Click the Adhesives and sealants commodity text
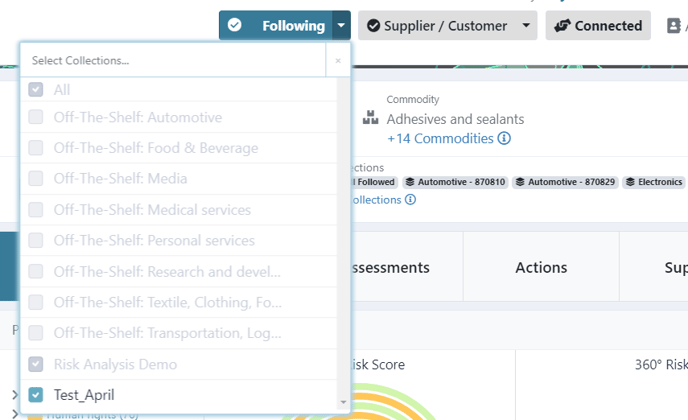 pos(455,119)
